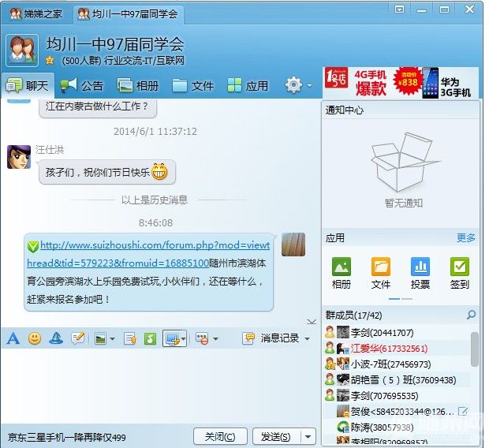Expand the screen capture dropdown arrow
Viewport: 489px width, 448px height.
pos(183,338)
